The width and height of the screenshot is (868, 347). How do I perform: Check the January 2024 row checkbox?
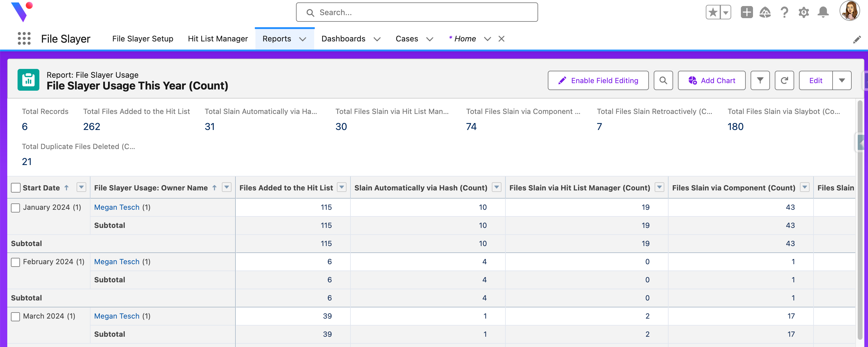pos(15,208)
